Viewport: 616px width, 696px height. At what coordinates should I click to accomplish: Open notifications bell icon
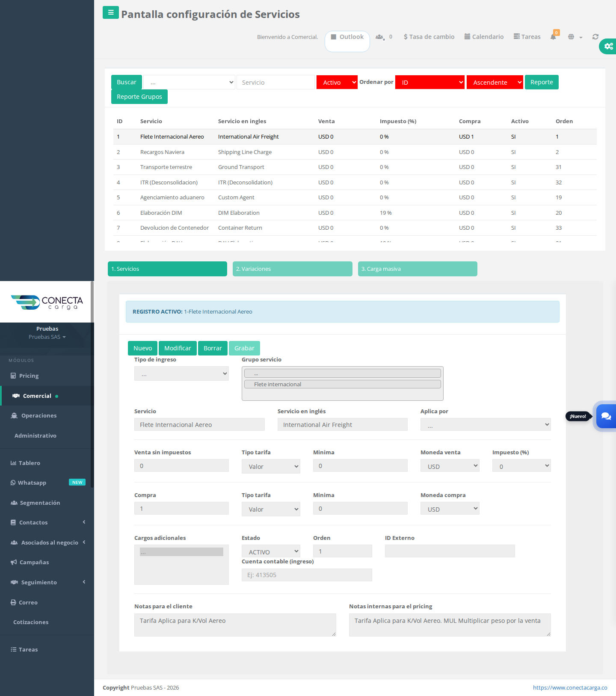pyautogui.click(x=553, y=37)
